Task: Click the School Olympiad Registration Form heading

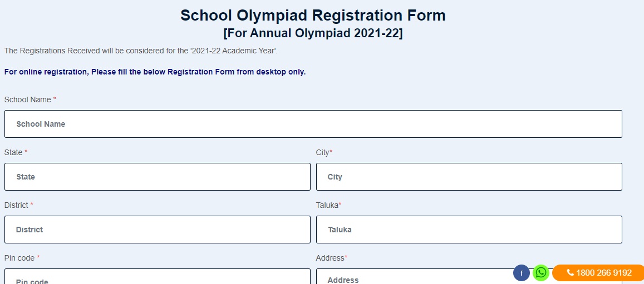Action: click(x=313, y=16)
